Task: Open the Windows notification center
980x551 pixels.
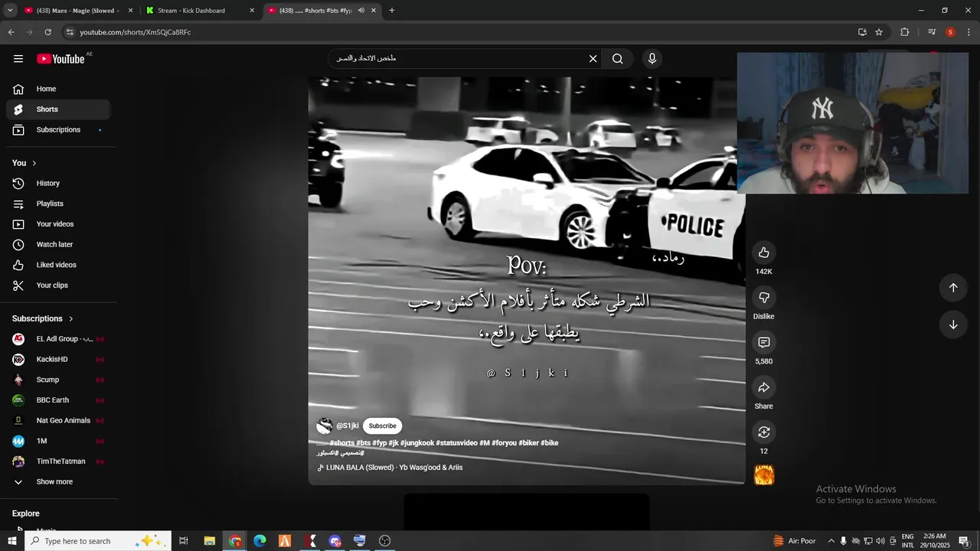Action: pyautogui.click(x=964, y=541)
